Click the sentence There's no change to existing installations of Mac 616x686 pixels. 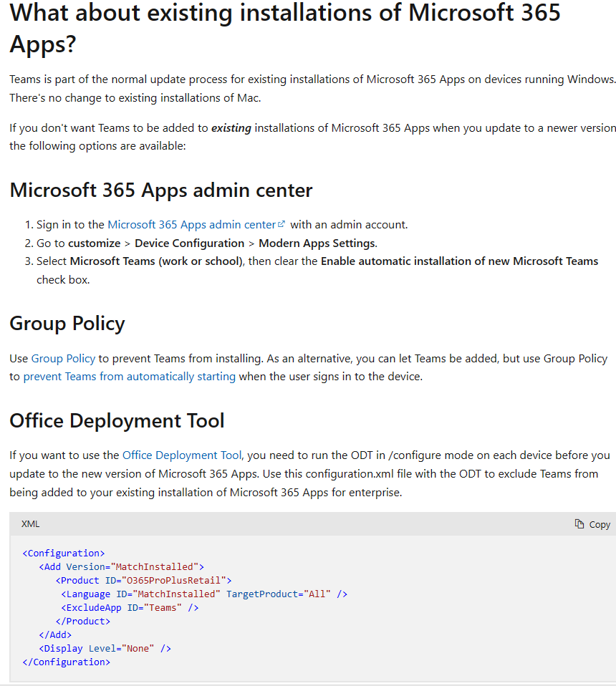(135, 97)
